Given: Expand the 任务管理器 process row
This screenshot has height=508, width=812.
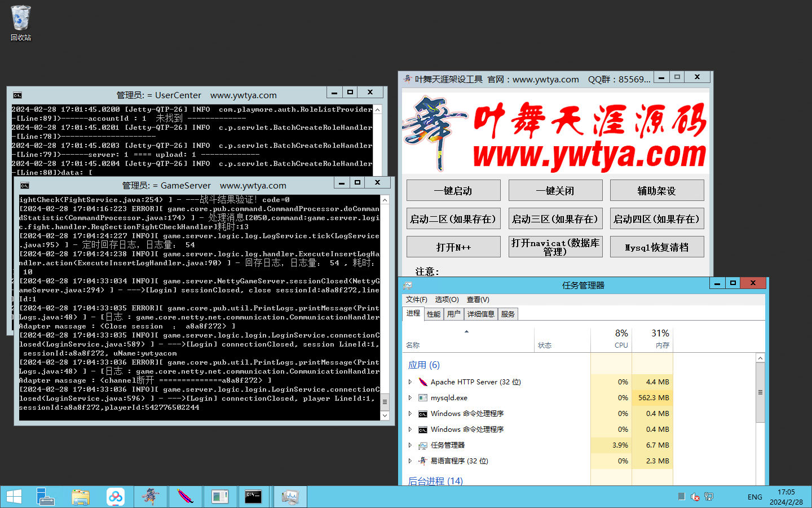Looking at the screenshot, I should (x=410, y=445).
